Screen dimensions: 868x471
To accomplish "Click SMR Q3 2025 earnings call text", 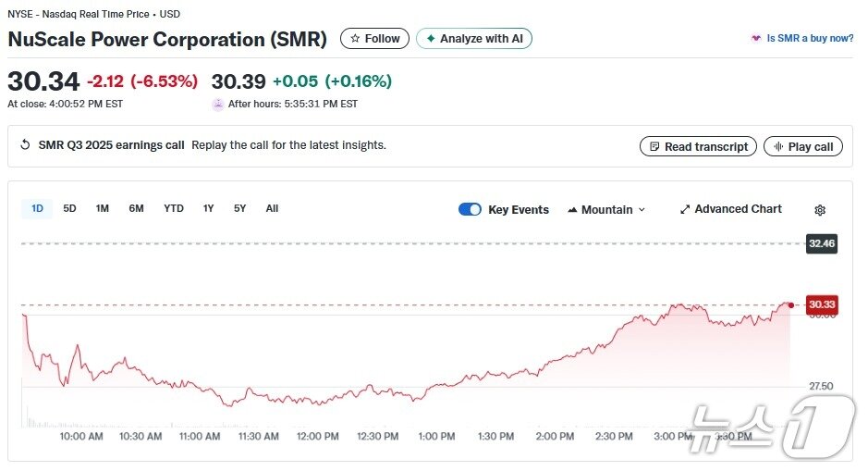I will click(x=111, y=145).
